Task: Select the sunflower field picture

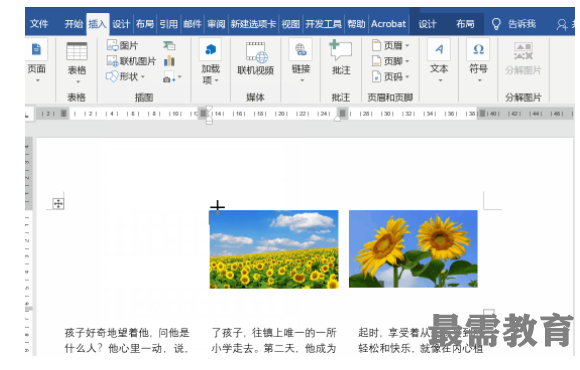Action: tap(274, 249)
